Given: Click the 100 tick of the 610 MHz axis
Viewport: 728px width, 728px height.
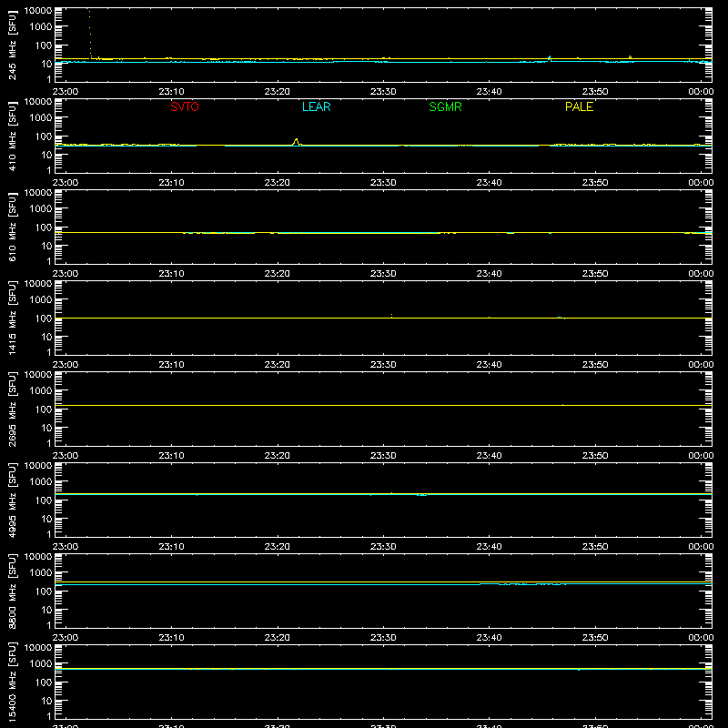Looking at the screenshot, I should 44,227.
